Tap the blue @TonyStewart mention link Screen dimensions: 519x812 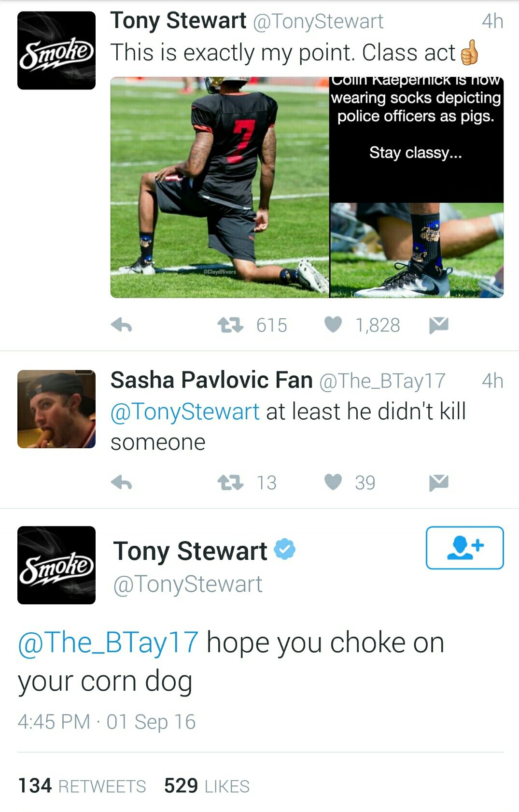[185, 412]
